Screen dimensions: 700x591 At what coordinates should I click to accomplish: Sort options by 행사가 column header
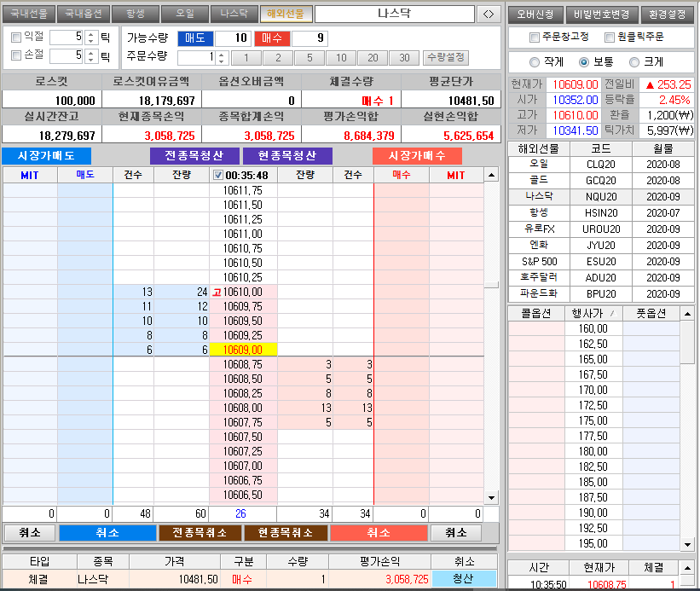[x=593, y=313]
